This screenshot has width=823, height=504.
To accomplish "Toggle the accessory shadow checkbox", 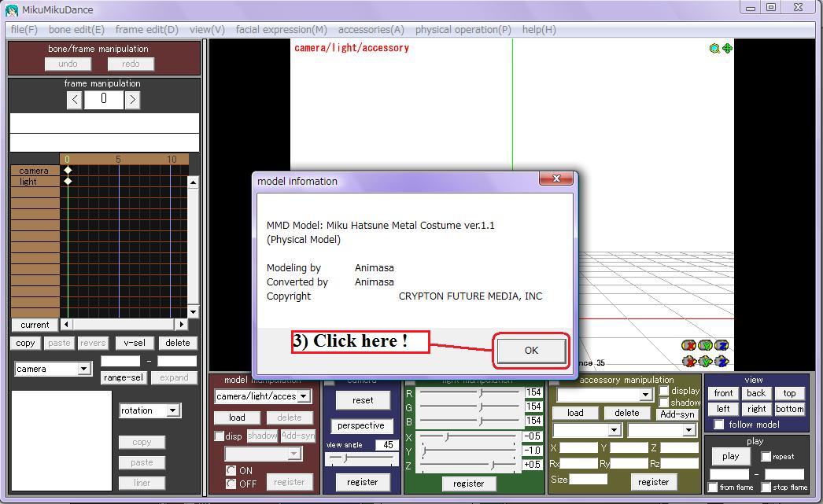I will click(x=664, y=403).
